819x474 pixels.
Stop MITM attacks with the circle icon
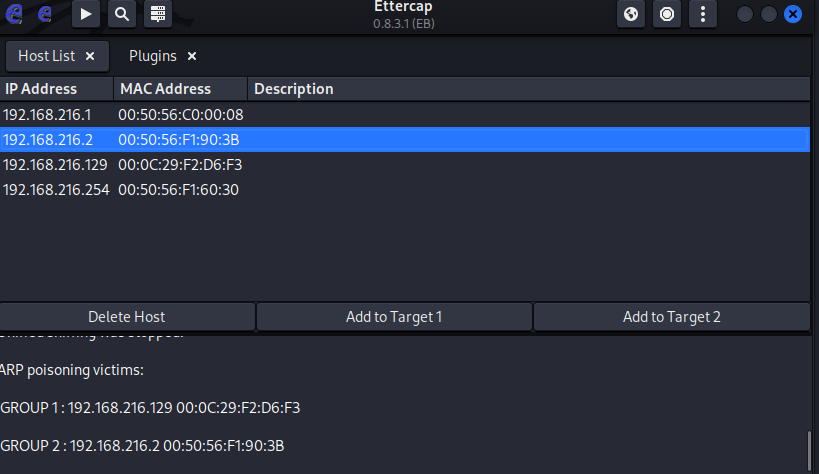pos(667,14)
